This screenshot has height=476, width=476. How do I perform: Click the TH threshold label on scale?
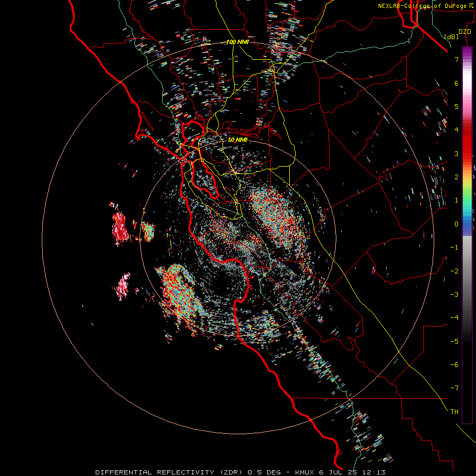coord(454,412)
